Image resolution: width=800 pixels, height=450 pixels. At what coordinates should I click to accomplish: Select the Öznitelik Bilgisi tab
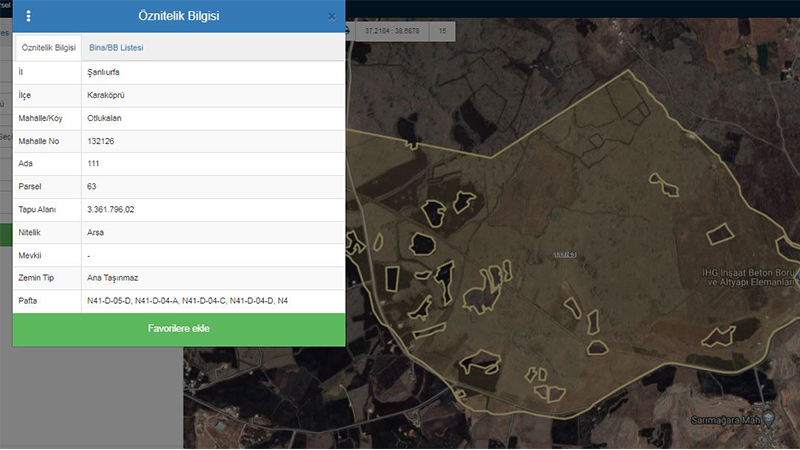click(49, 47)
